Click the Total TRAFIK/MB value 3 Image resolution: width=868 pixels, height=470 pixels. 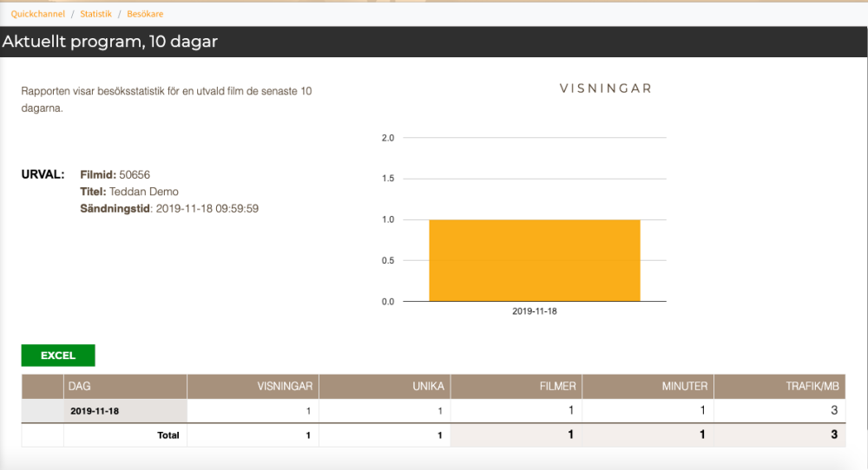point(834,434)
